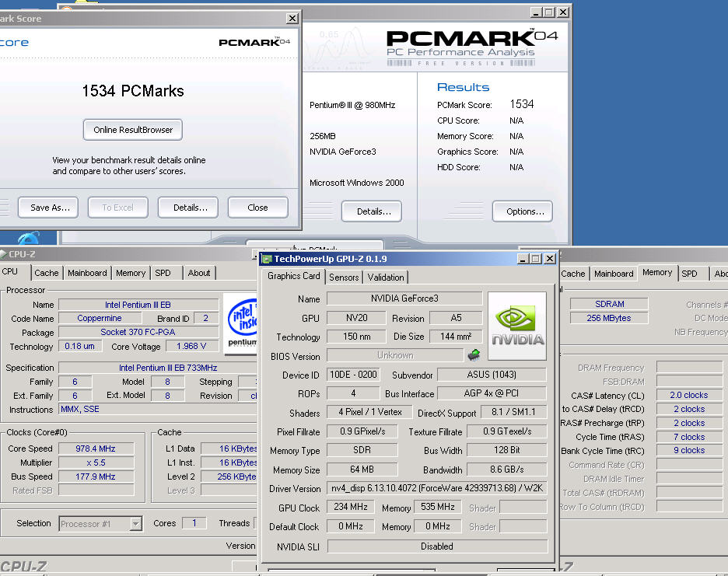Maximize the PCMark04 main window

click(549, 12)
